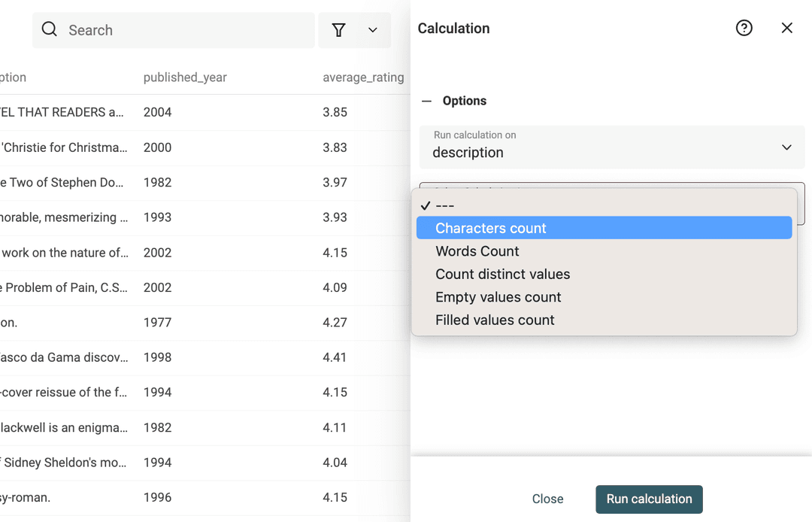Collapse the Options section using the minus icon
This screenshot has height=522, width=812.
click(426, 100)
